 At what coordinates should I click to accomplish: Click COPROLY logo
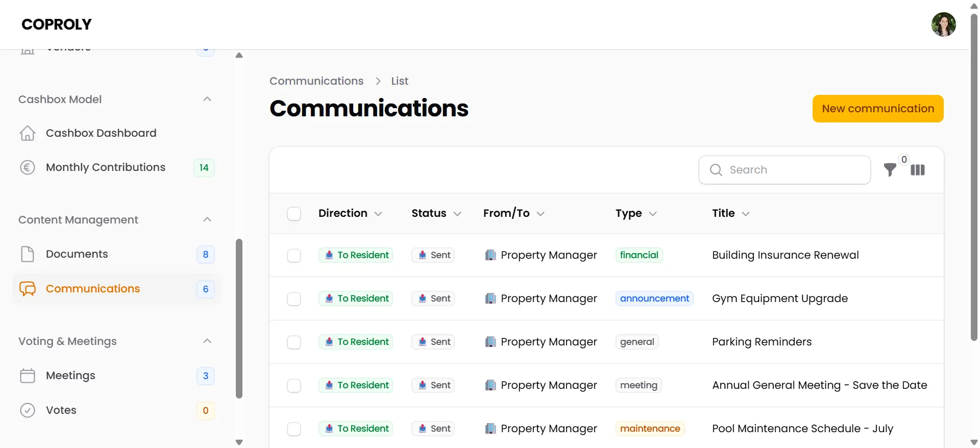57,24
